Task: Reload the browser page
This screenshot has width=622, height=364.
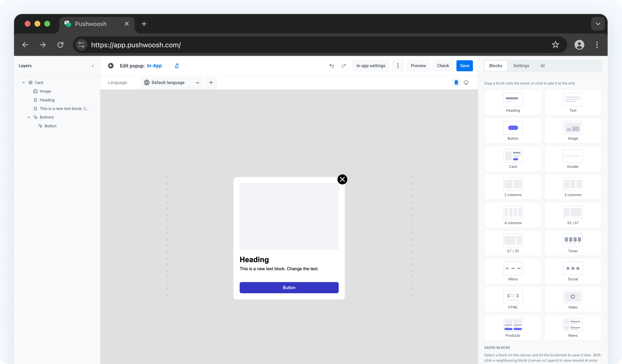Action: (60, 45)
